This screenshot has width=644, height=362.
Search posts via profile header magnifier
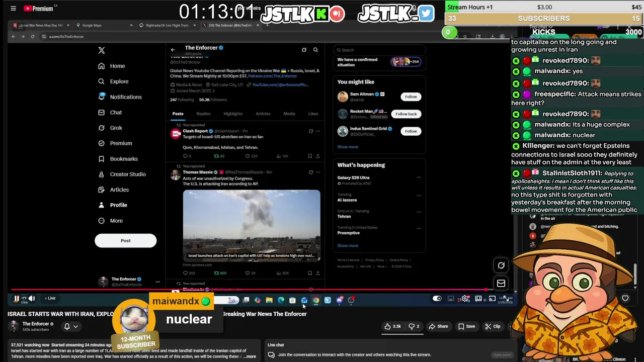point(315,50)
